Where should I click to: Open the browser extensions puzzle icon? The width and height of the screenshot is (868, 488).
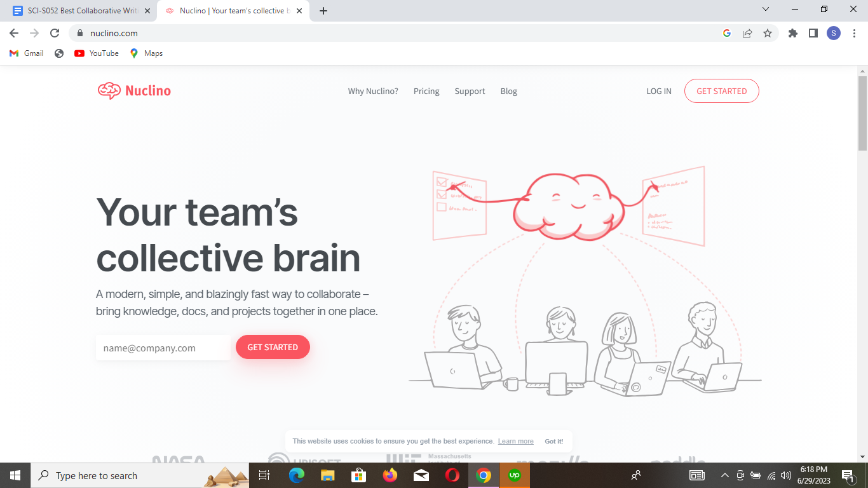(792, 33)
